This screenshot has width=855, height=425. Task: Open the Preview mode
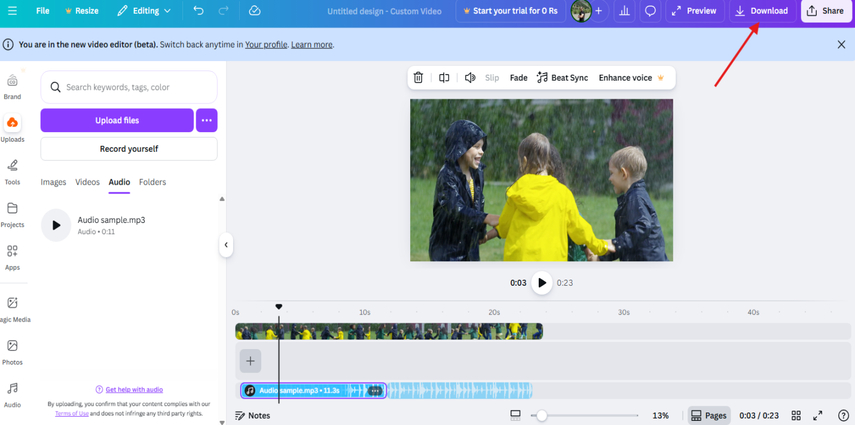695,11
